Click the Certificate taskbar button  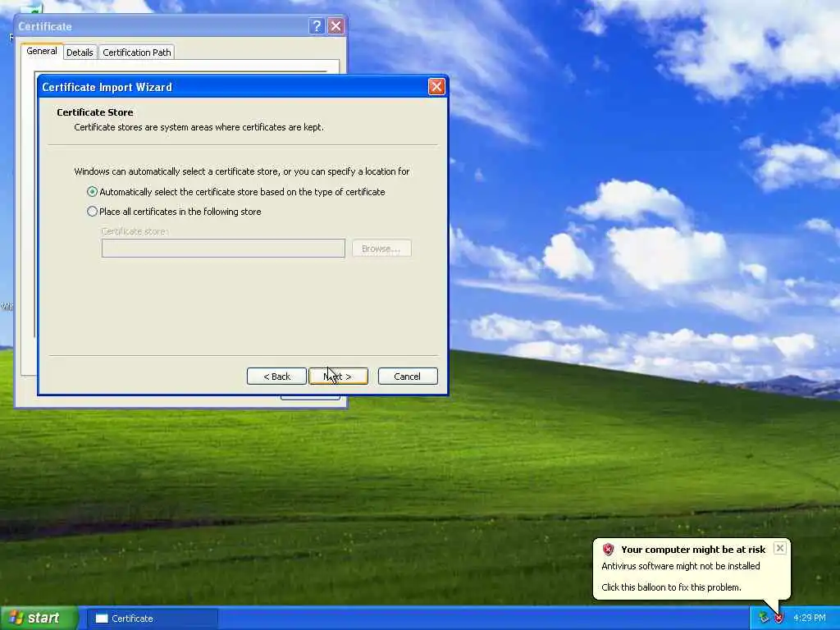coord(152,619)
